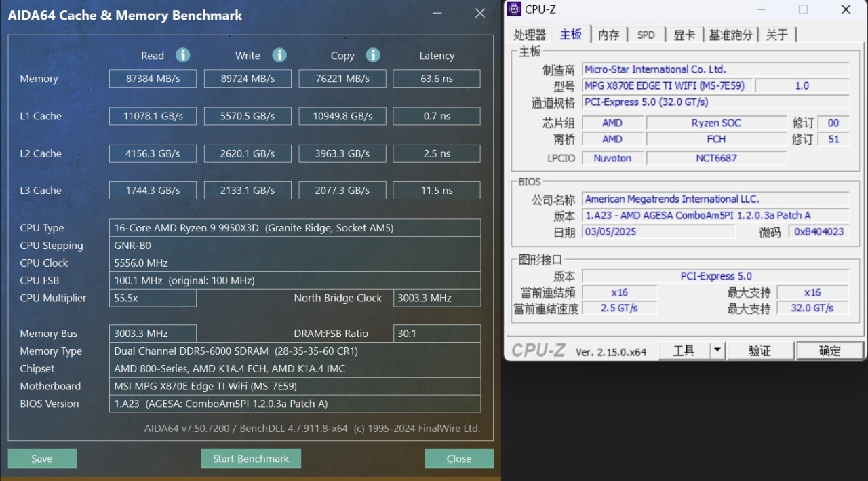
Task: Click Memory Latency value 63.6 ns
Action: click(437, 79)
